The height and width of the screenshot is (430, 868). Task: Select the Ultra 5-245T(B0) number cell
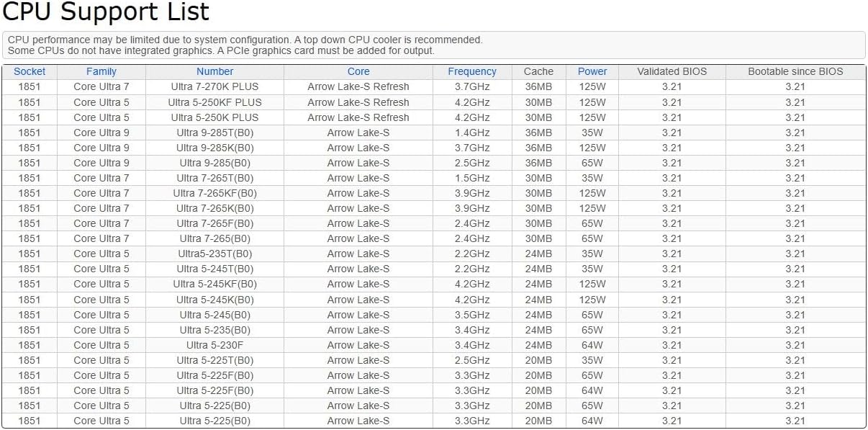[215, 269]
